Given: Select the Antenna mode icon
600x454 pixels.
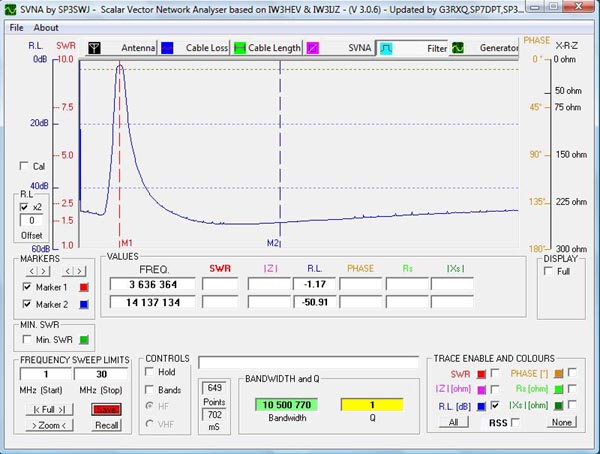Looking at the screenshot, I should point(95,47).
